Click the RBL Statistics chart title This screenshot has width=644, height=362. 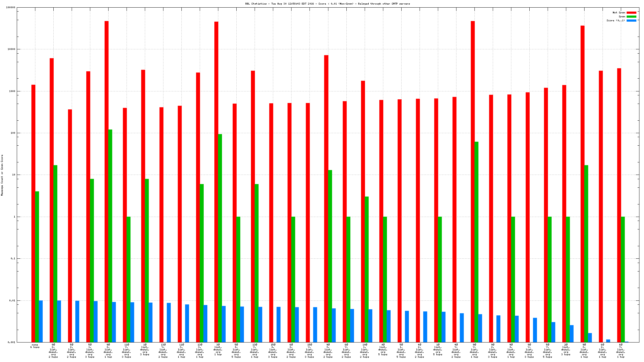coord(327,4)
